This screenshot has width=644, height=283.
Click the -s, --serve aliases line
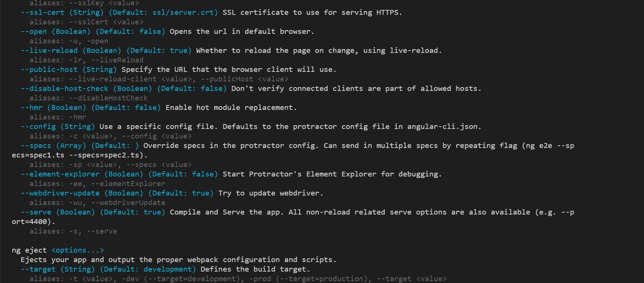click(73, 231)
